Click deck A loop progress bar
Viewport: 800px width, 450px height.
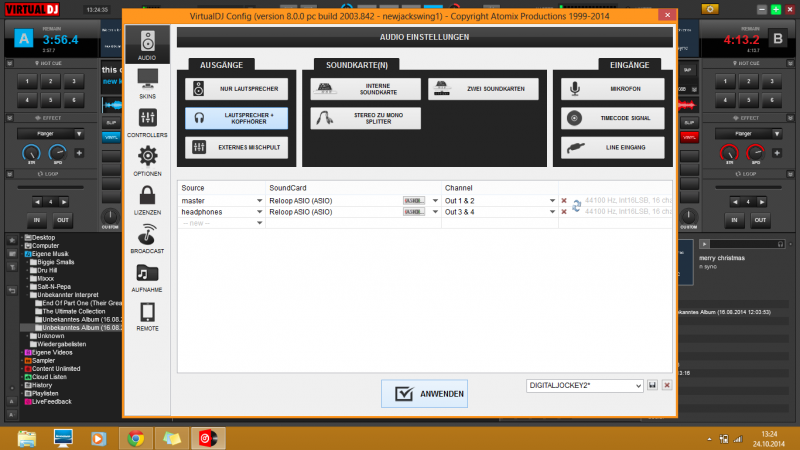(51, 187)
